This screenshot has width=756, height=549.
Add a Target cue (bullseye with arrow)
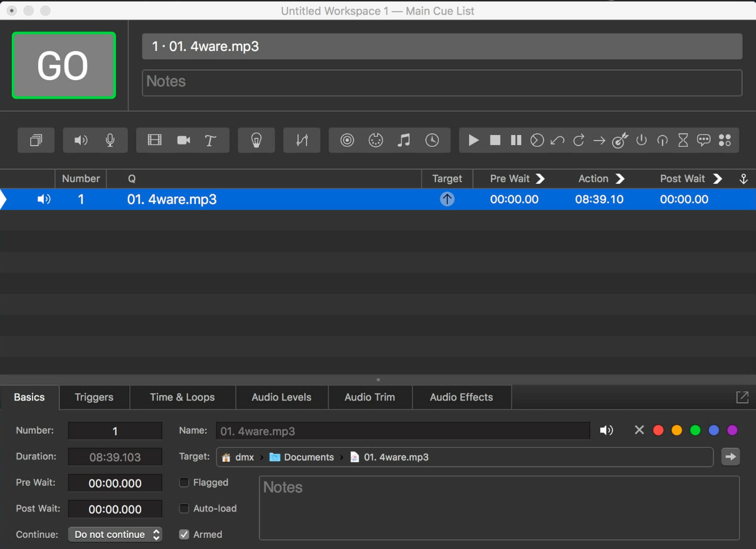point(620,140)
